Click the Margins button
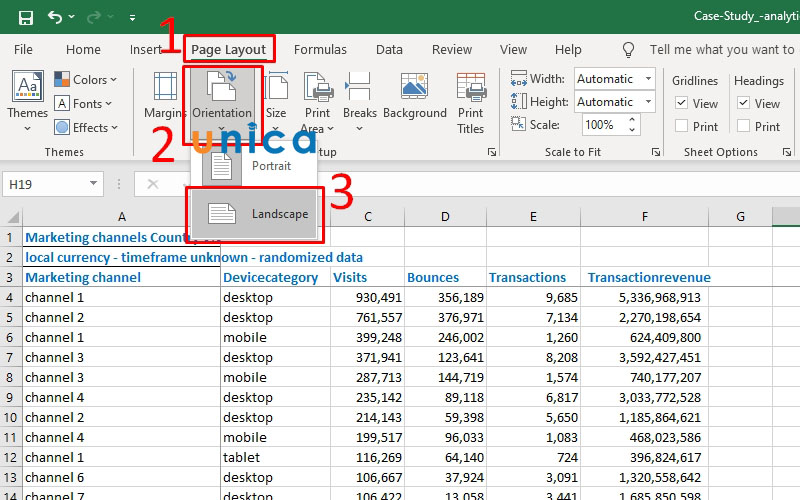 (x=164, y=96)
